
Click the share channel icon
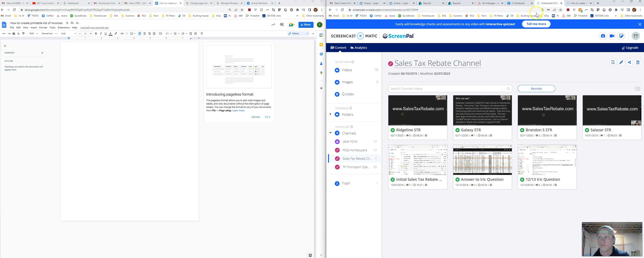tap(629, 62)
